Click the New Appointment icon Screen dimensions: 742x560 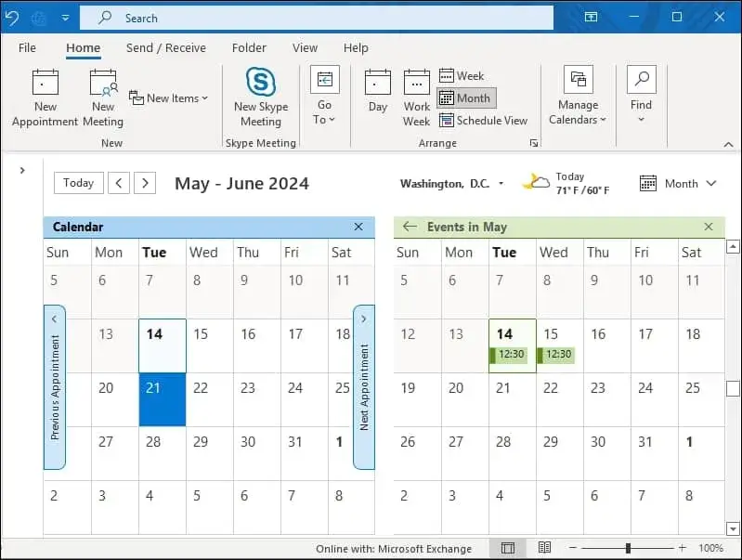(x=45, y=98)
